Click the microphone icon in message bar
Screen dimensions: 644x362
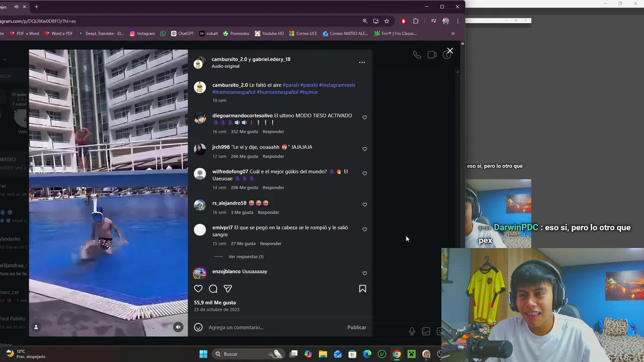pos(412,331)
